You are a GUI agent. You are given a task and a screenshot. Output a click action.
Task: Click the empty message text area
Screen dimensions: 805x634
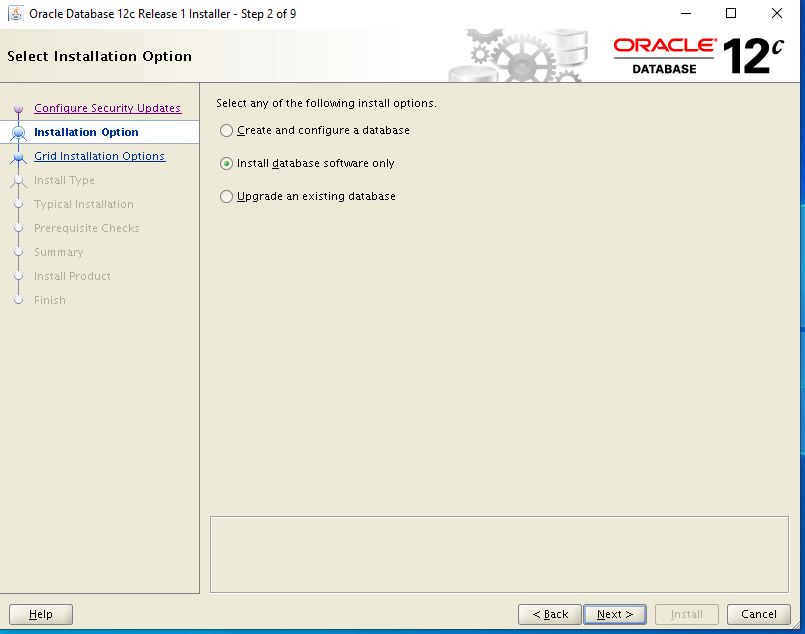[x=499, y=554]
